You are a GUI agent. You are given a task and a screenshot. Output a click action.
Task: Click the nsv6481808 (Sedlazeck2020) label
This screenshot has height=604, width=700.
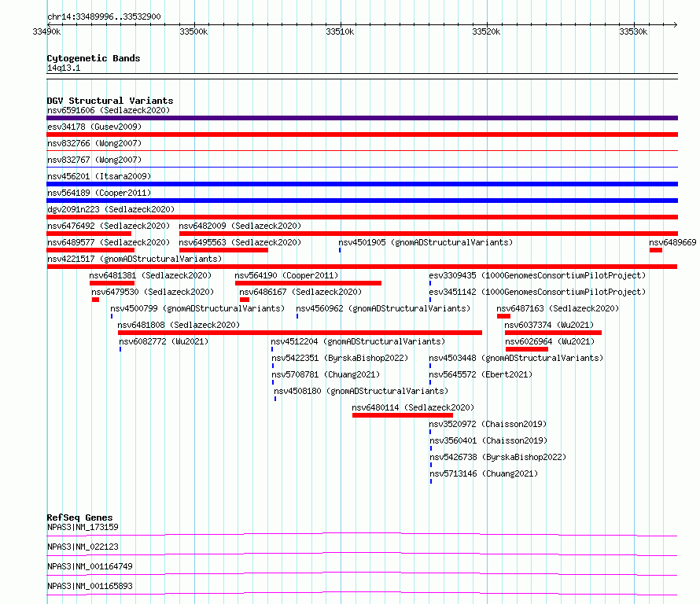pos(179,325)
